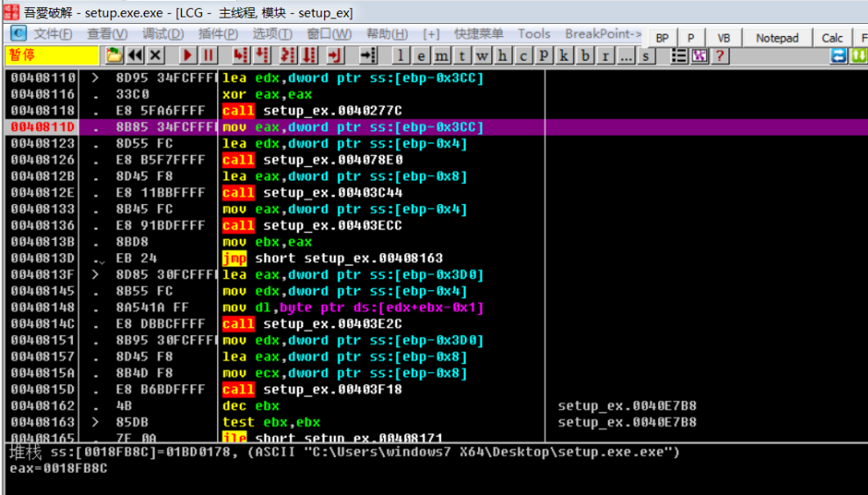Open the 窗口(W) menu
The height and width of the screenshot is (495, 868).
pyautogui.click(x=329, y=33)
